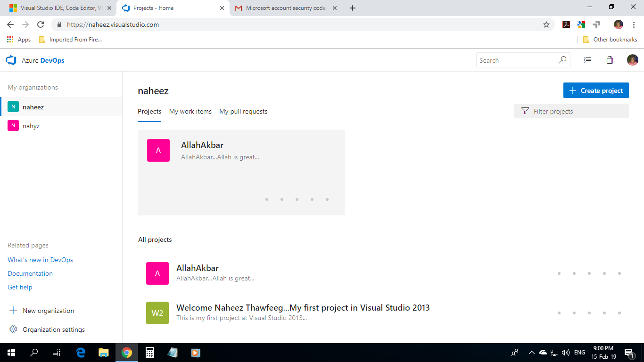Click the Adobe Acrobat extension icon

(x=566, y=25)
